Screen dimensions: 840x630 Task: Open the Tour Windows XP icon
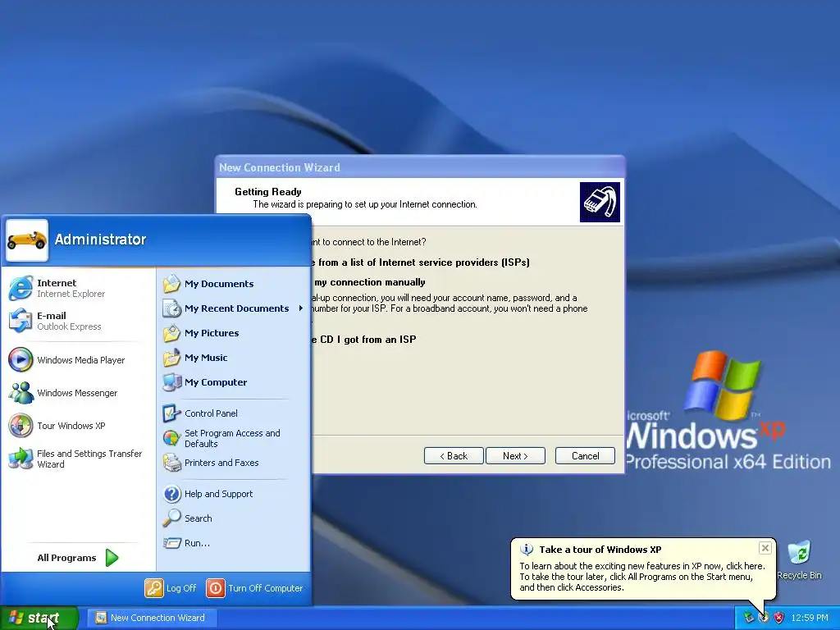(x=21, y=426)
